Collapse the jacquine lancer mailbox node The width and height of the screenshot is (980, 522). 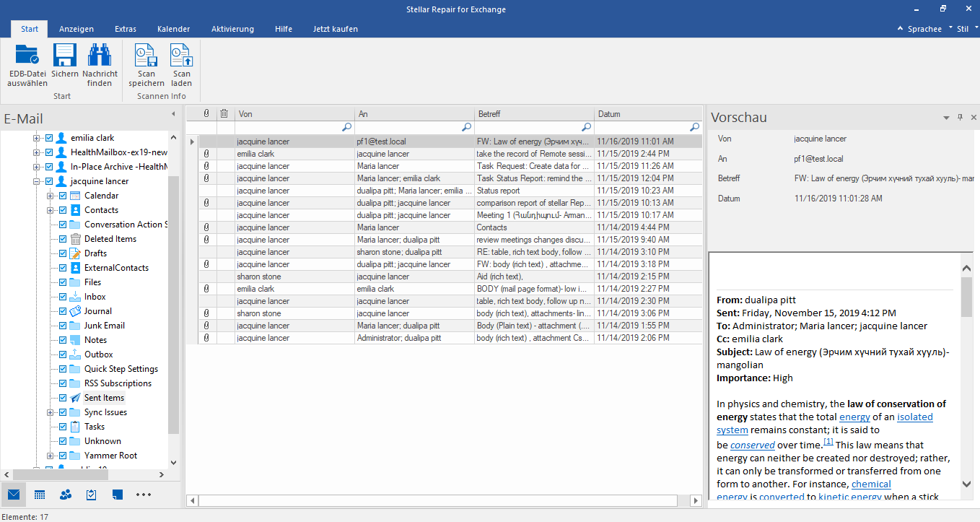(x=36, y=181)
